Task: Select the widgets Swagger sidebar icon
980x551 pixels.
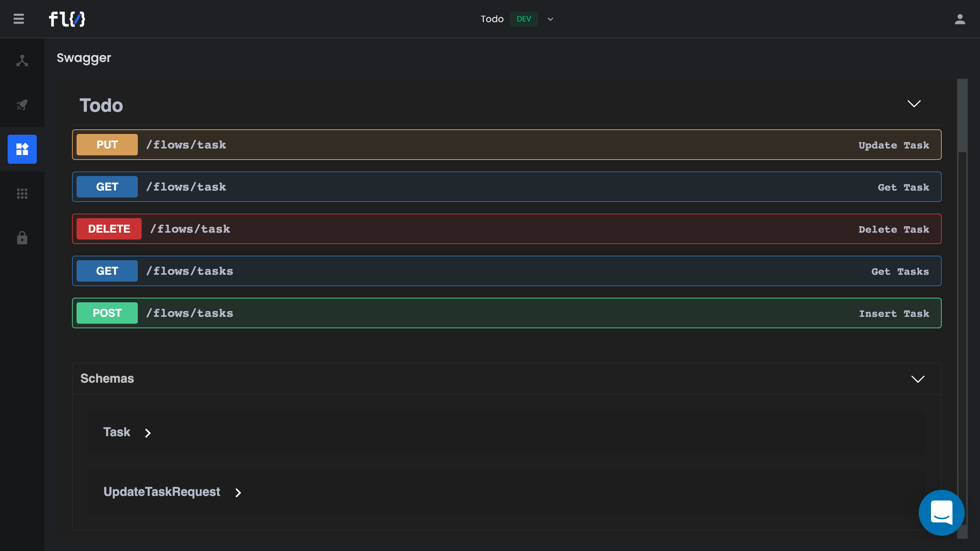Action: click(22, 149)
